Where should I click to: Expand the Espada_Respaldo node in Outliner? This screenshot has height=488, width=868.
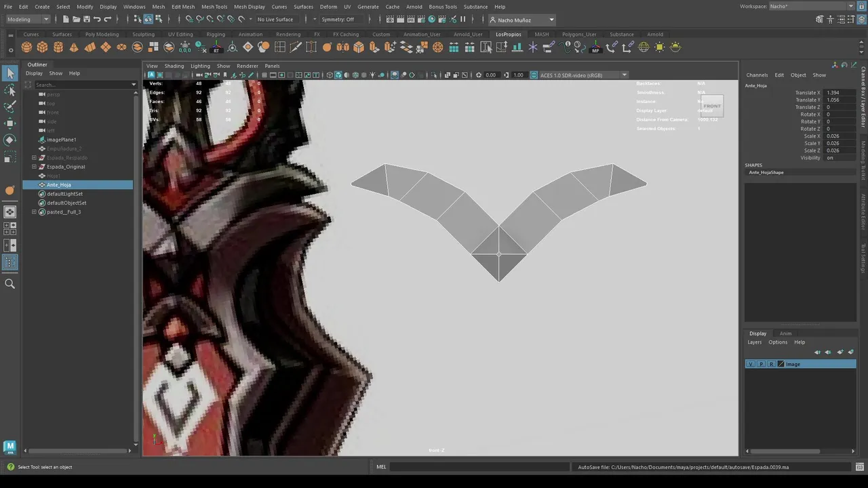point(34,158)
